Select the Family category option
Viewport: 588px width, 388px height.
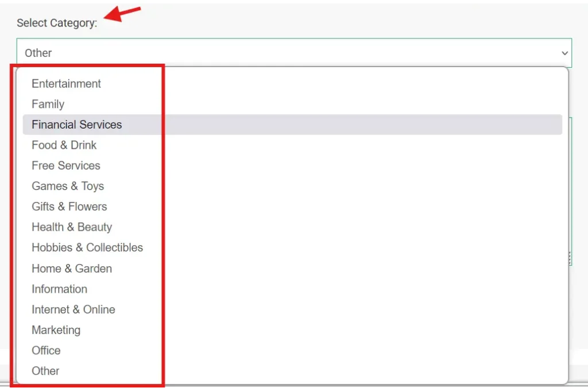(292, 104)
